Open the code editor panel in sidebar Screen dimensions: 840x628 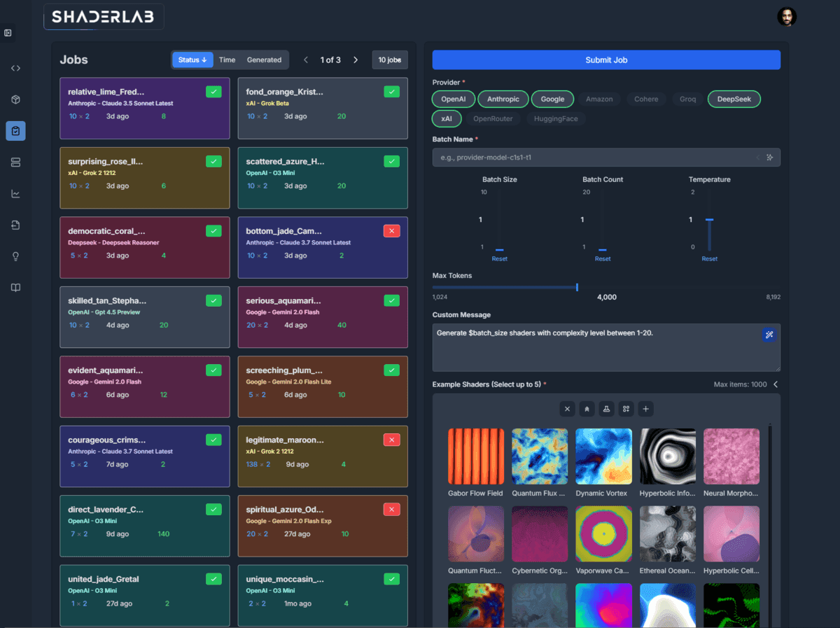pos(15,68)
